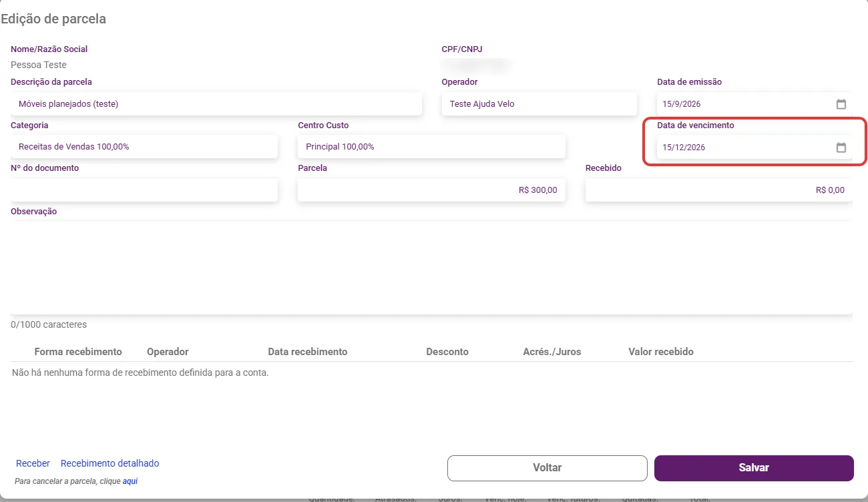Open calendar picker for Data de emissão
Image resolution: width=868 pixels, height=502 pixels.
click(x=841, y=104)
